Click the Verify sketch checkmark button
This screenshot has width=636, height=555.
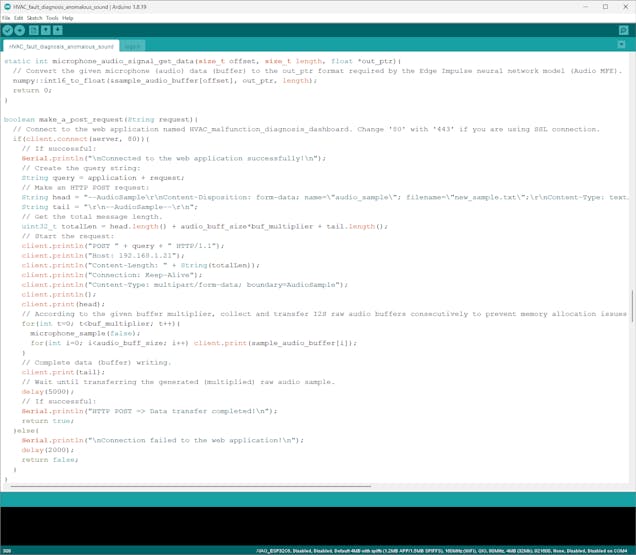tap(8, 30)
